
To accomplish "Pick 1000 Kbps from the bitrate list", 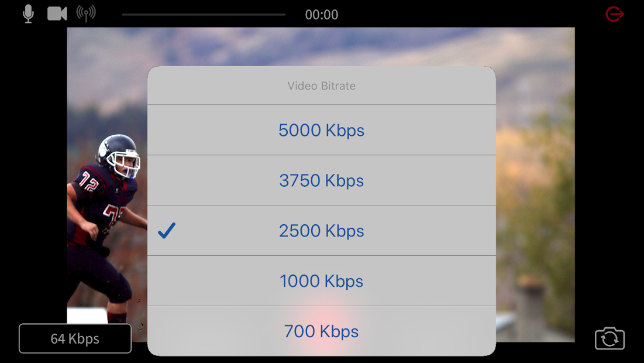I will pyautogui.click(x=321, y=281).
